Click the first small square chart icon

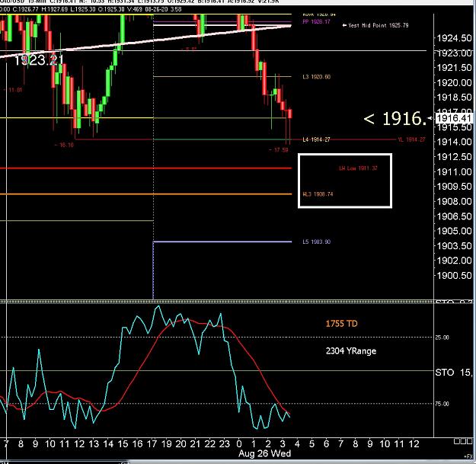[x=456, y=441]
